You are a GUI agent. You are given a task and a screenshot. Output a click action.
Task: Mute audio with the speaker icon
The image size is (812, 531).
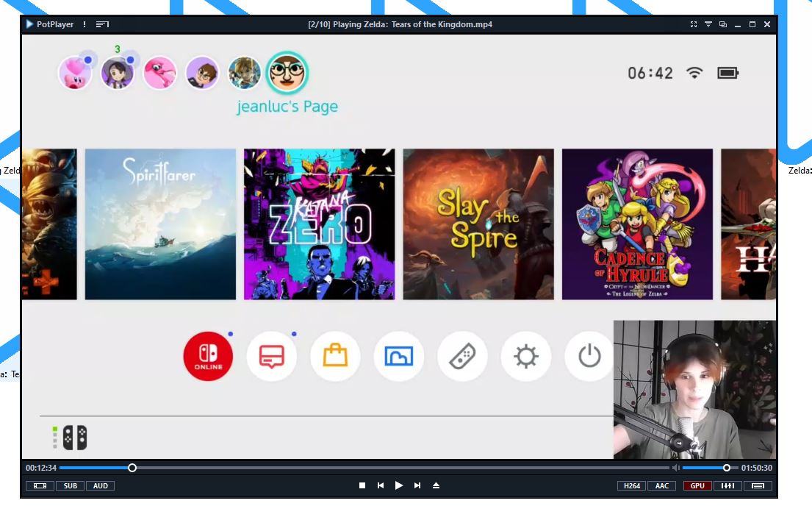(676, 468)
